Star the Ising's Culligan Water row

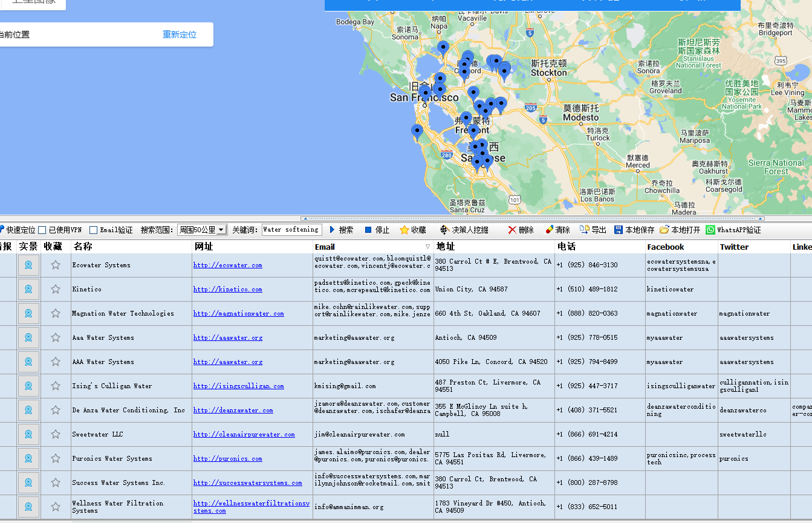pos(56,386)
